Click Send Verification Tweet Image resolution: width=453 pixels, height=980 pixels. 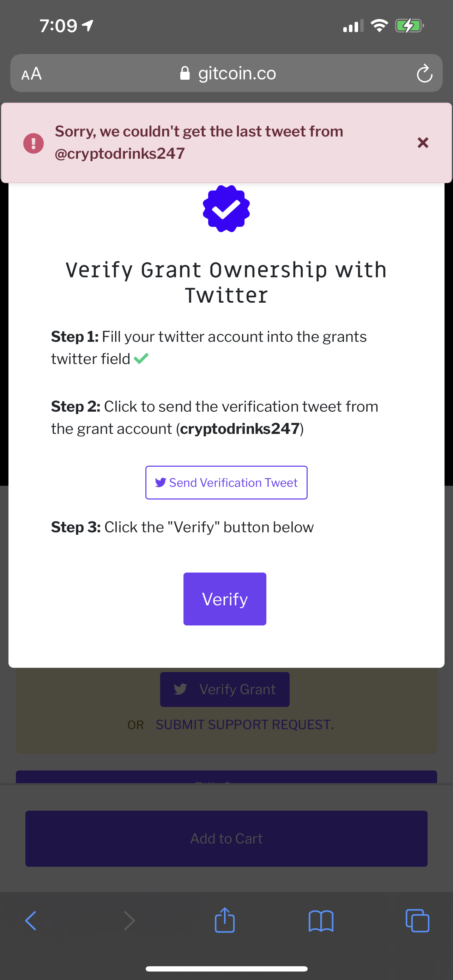click(226, 482)
